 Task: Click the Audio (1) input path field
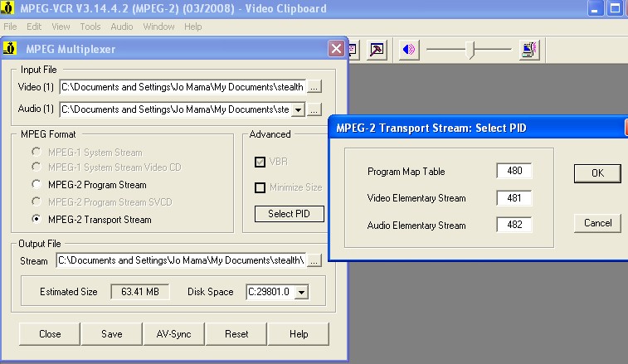pyautogui.click(x=175, y=109)
